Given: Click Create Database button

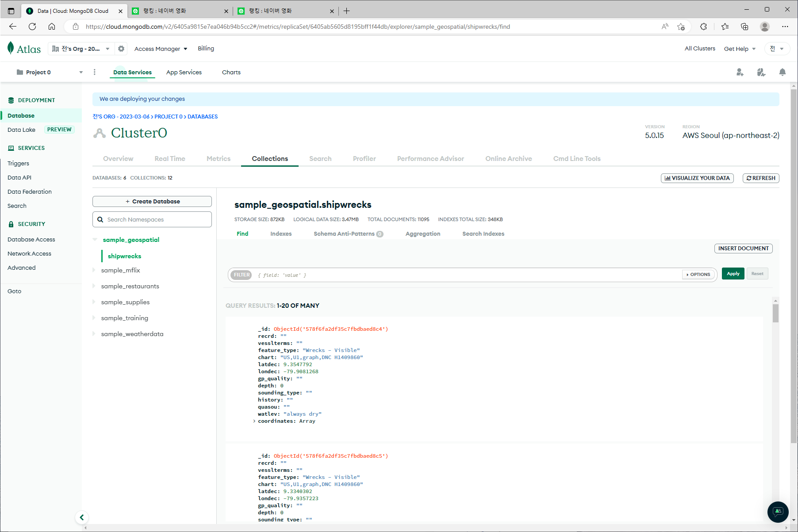Looking at the screenshot, I should tap(152, 201).
